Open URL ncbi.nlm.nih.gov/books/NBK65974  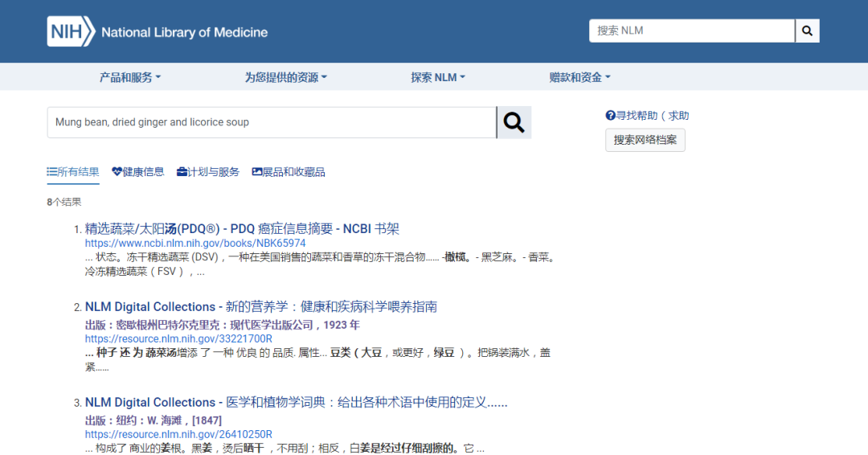tap(194, 243)
